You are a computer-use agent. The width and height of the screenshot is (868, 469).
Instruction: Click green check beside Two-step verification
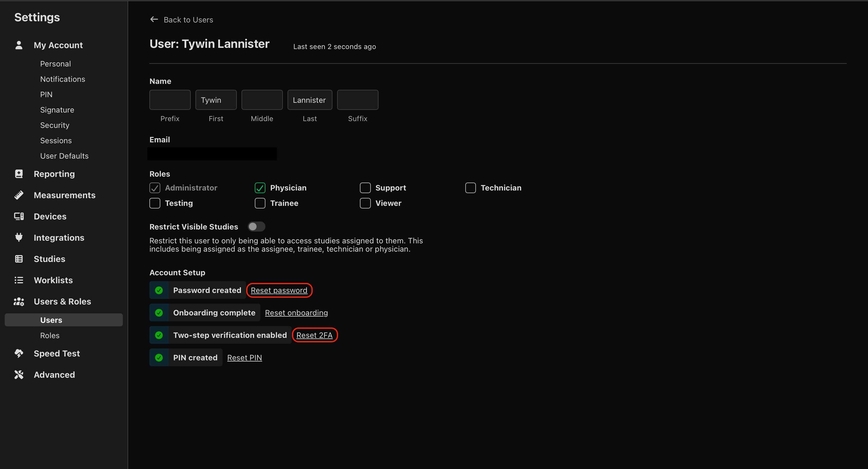tap(159, 335)
